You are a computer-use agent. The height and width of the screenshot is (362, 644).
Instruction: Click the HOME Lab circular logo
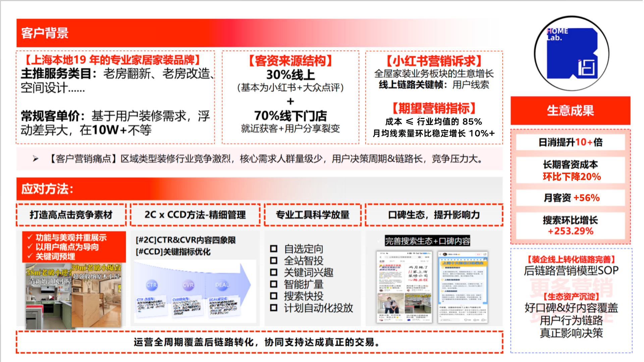(x=572, y=53)
